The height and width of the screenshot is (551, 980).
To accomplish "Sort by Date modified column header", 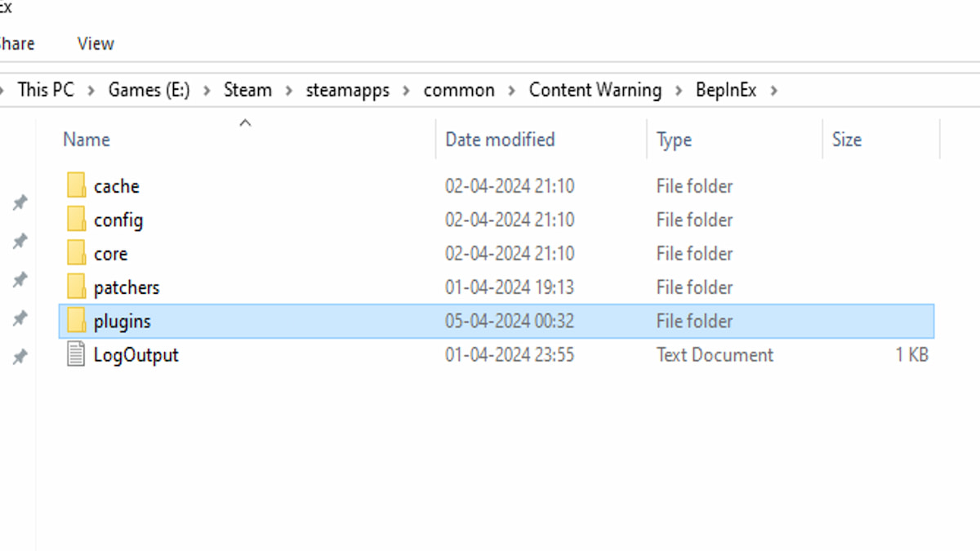I will [499, 140].
